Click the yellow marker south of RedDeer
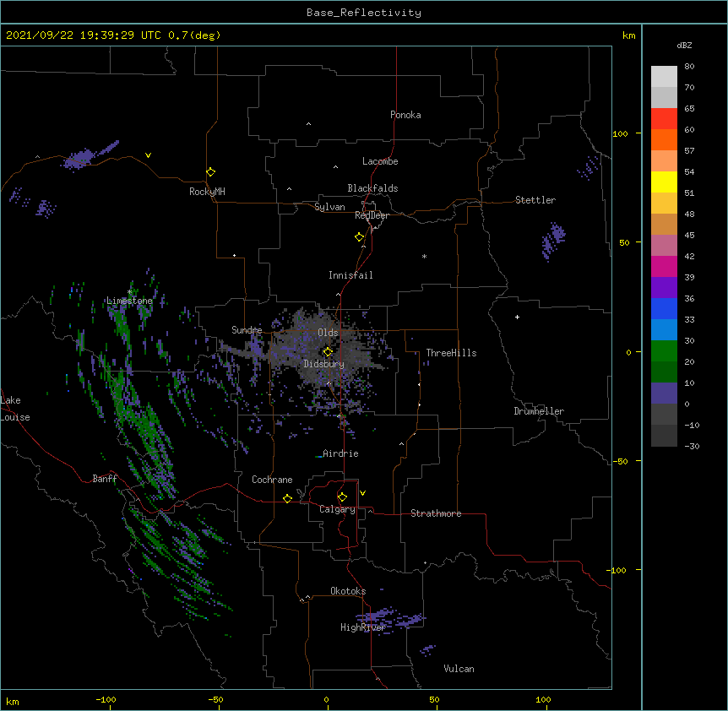The image size is (728, 711). click(x=359, y=237)
